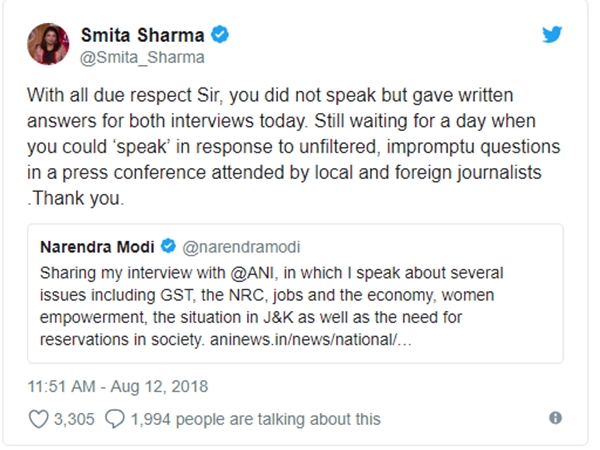Click the verified badge beside Narendra Modi
This screenshot has width=600, height=450.
coord(168,245)
